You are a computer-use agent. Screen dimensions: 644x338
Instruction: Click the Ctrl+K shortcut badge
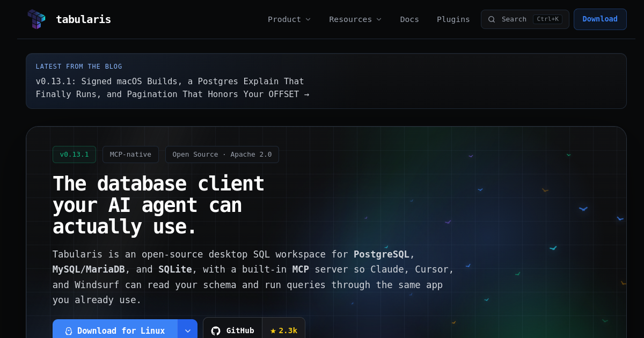[547, 19]
